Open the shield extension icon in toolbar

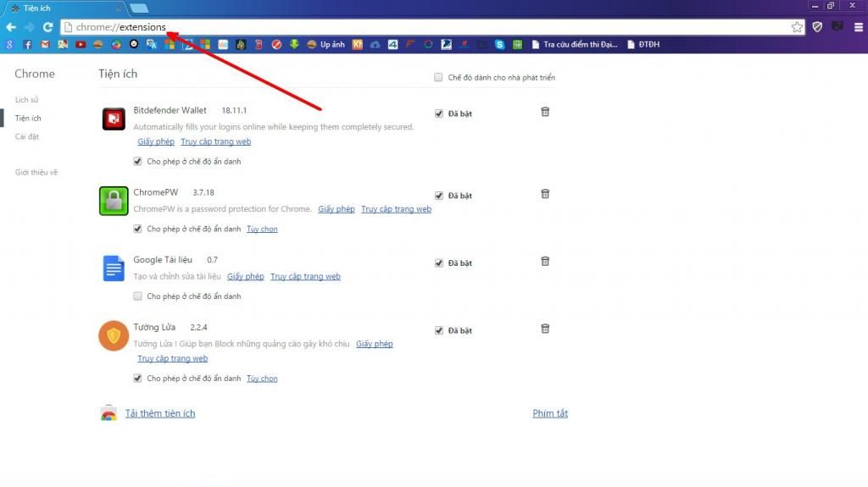click(x=817, y=26)
